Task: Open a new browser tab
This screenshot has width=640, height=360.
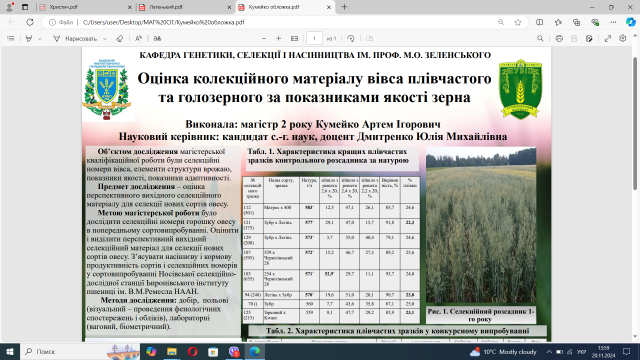Action: coord(344,7)
